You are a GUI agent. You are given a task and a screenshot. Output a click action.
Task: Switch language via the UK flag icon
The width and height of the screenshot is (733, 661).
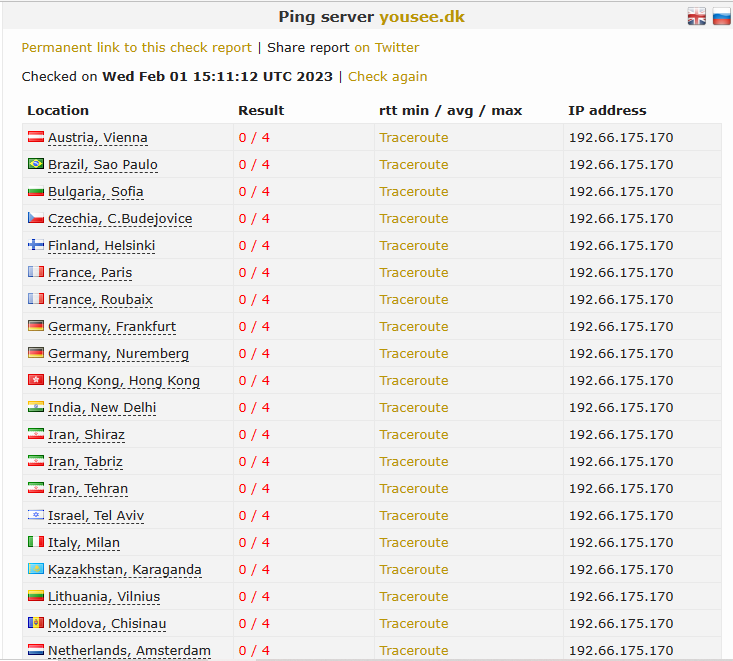(x=697, y=17)
